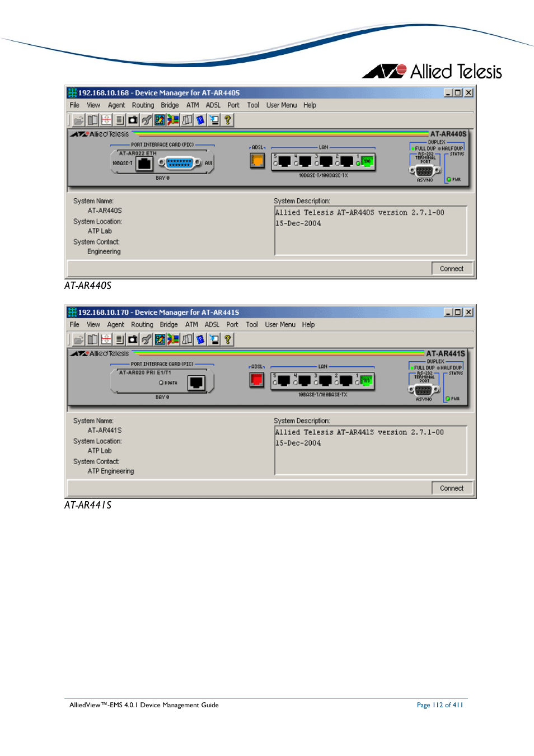Viewport: 534px width, 756px height.
Task: Open Agent menu in AT-AR440S window
Action: (x=116, y=105)
